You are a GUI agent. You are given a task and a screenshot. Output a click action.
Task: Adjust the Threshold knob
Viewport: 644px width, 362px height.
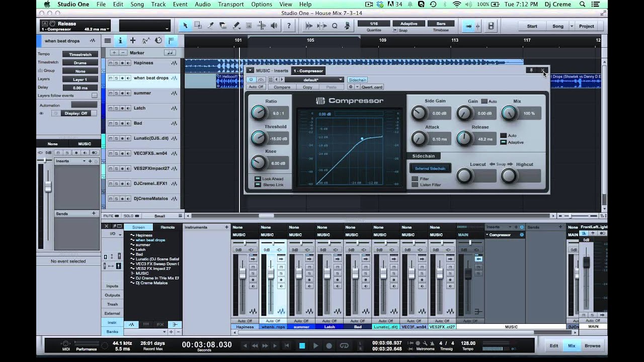point(258,137)
